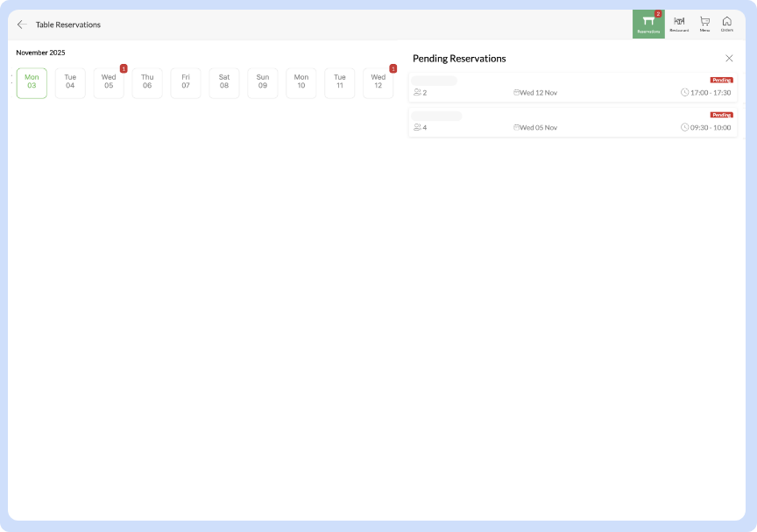Viewport: 757px width, 532px height.
Task: Click guests icon on 4-person reservation
Action: (x=417, y=127)
